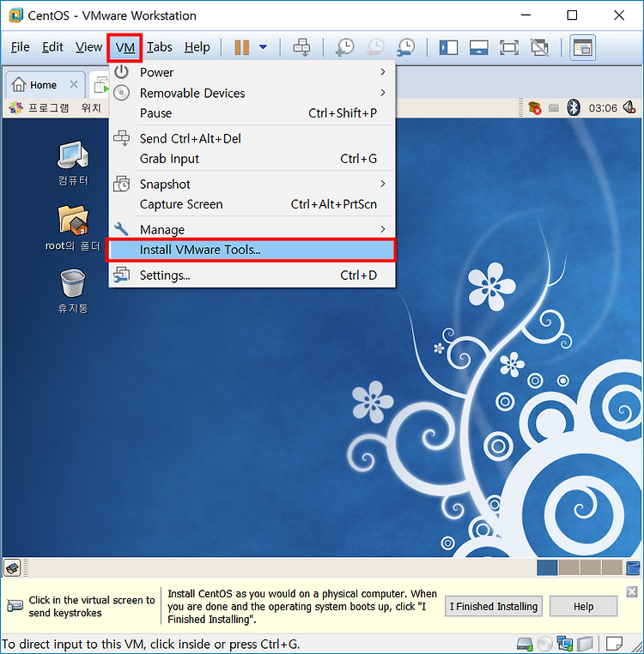Open Settings from the VM menu
Viewport: 644px width, 654px height.
click(x=252, y=276)
